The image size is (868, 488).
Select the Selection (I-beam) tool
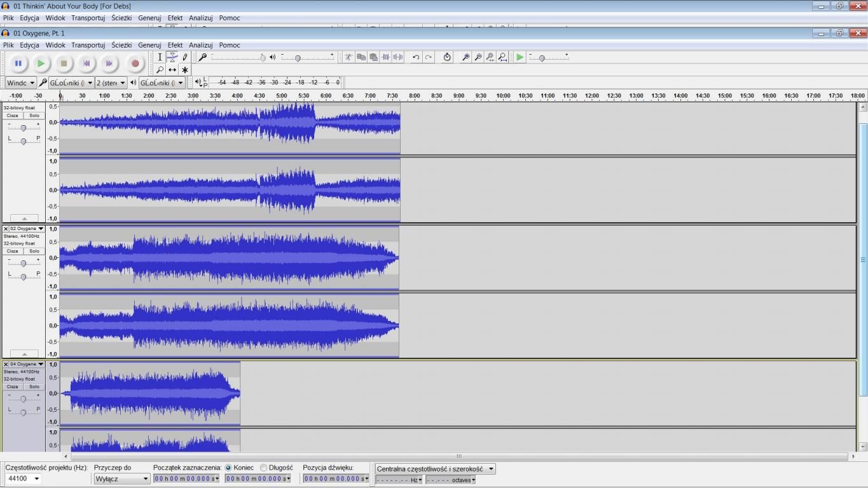tap(160, 57)
